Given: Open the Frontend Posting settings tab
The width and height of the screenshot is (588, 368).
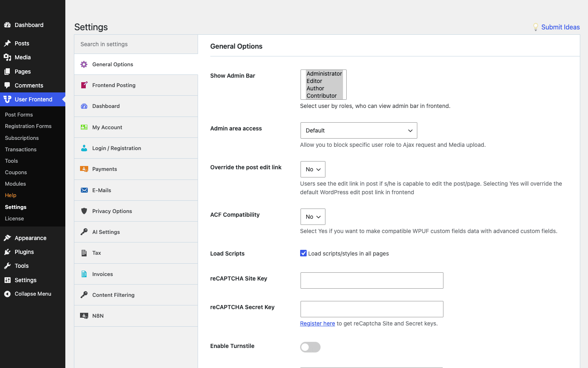Looking at the screenshot, I should click(136, 85).
